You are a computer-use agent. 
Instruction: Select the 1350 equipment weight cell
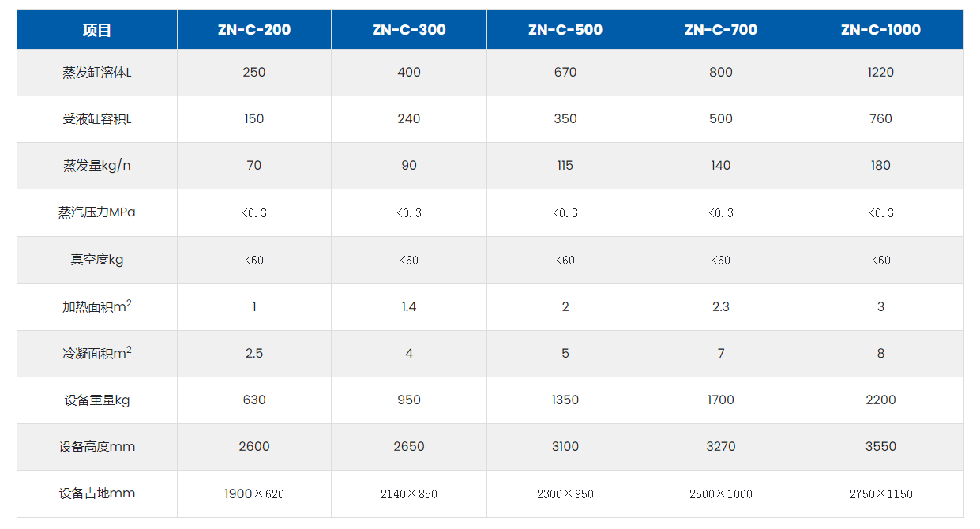coord(565,400)
